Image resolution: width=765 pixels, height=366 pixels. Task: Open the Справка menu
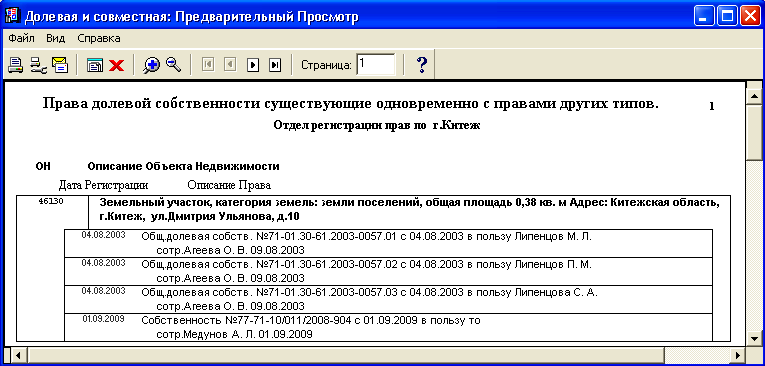point(99,38)
